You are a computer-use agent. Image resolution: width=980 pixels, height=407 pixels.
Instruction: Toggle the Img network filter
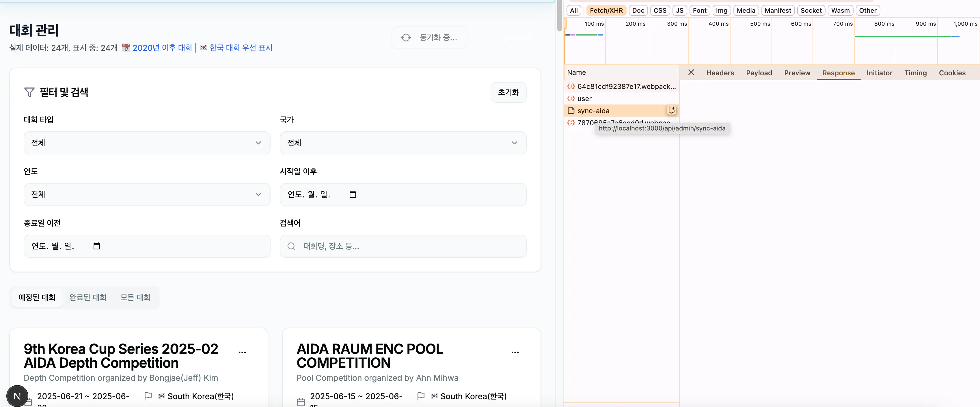[x=721, y=10]
